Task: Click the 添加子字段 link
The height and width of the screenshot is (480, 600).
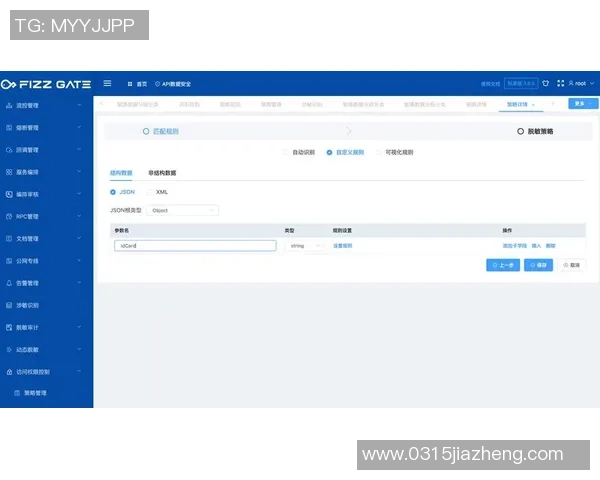Action: [x=515, y=246]
